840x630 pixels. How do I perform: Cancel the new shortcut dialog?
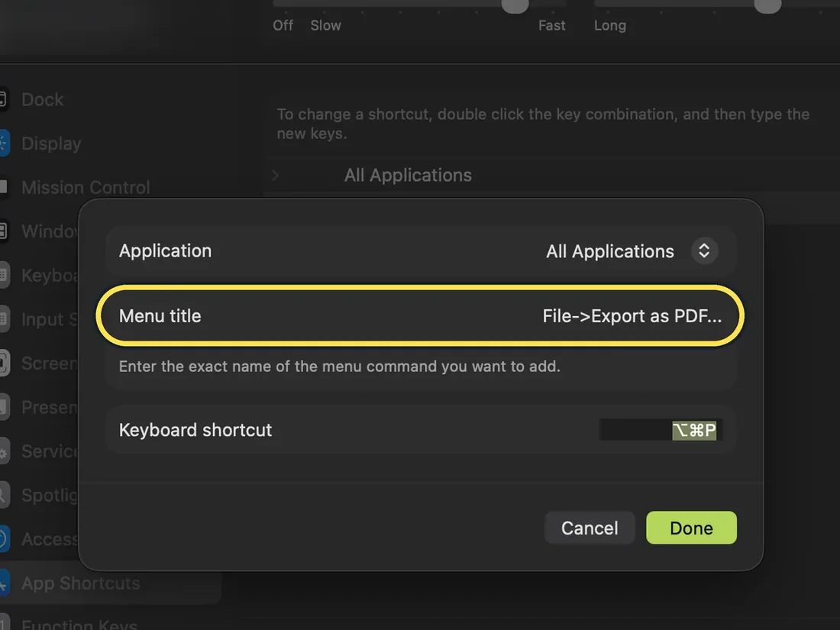pyautogui.click(x=590, y=528)
